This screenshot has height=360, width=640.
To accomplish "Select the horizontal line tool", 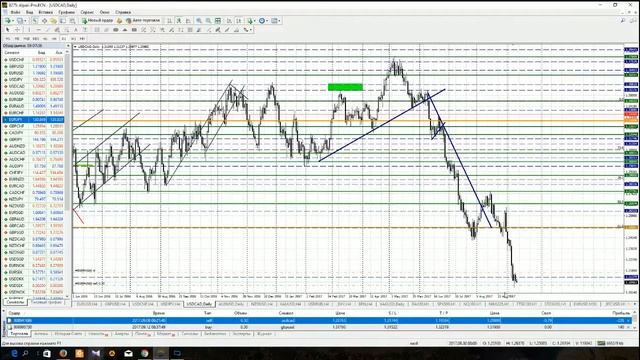I will [x=38, y=29].
